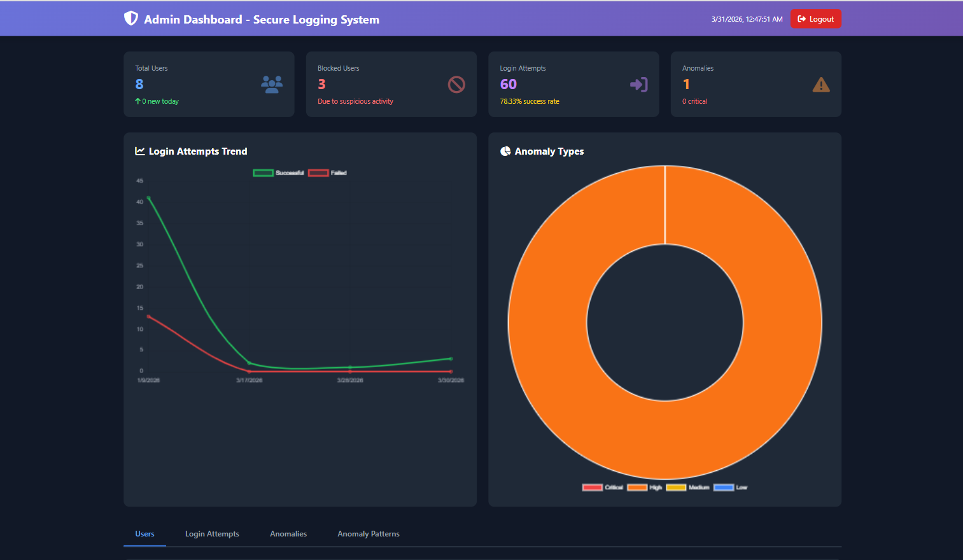Image resolution: width=963 pixels, height=560 pixels.
Task: Switch to the Login Attempts tab
Action: click(212, 534)
